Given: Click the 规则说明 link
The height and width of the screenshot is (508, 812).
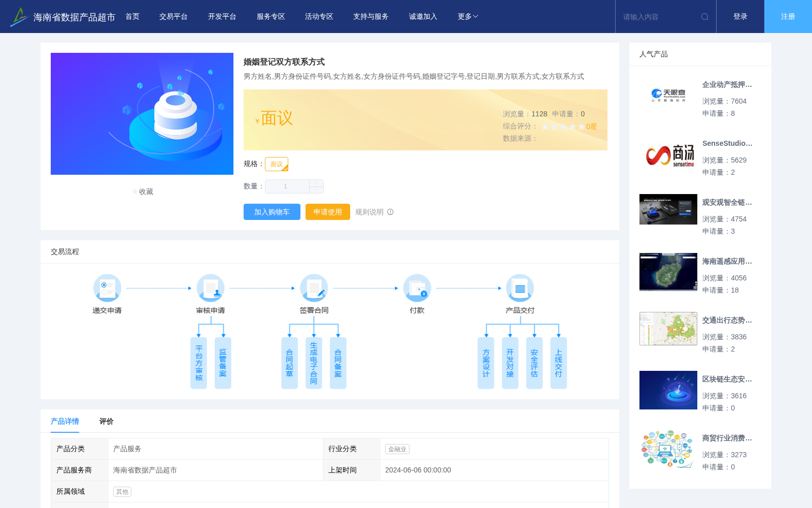Looking at the screenshot, I should (x=369, y=212).
